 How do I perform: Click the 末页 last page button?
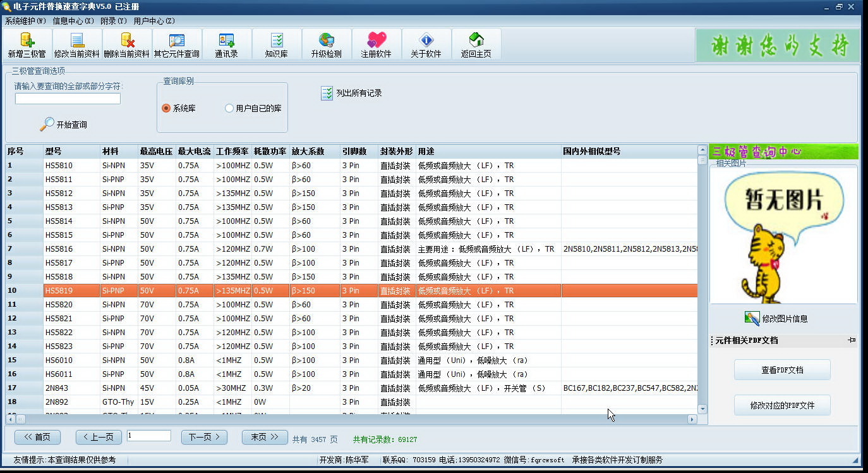point(265,437)
